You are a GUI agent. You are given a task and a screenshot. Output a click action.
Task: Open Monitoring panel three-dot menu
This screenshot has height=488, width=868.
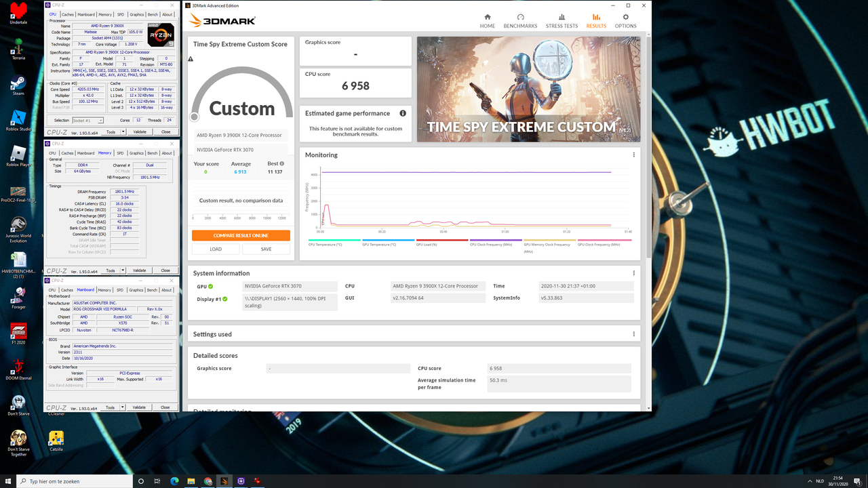point(634,155)
